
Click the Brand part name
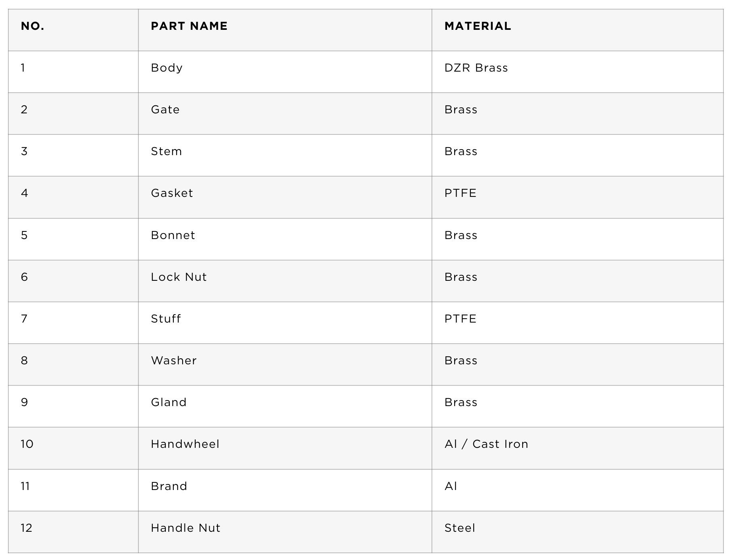[x=169, y=486]
